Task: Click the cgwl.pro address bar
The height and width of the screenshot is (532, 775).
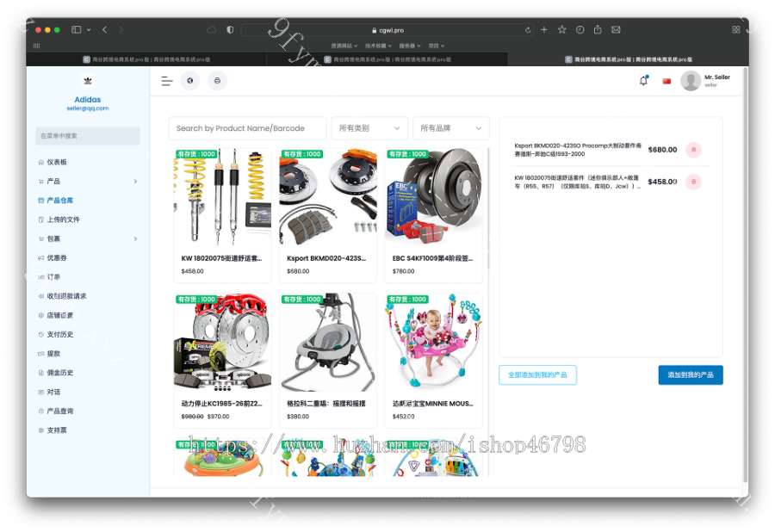Action: coord(388,30)
